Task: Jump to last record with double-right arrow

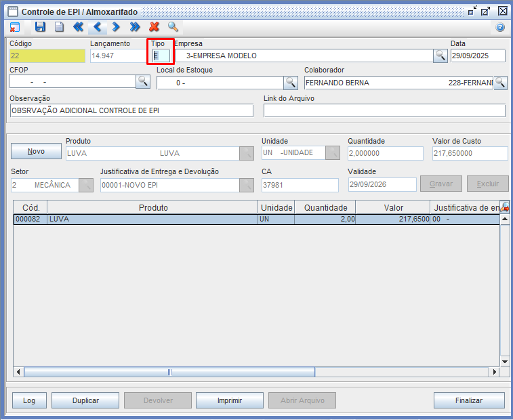Action: coord(135,27)
